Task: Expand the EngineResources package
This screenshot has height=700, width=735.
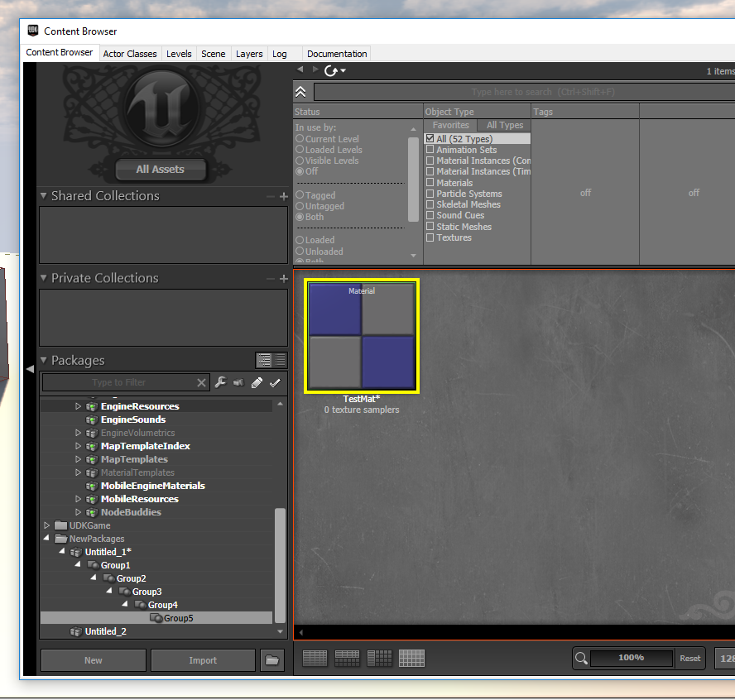Action: point(79,406)
